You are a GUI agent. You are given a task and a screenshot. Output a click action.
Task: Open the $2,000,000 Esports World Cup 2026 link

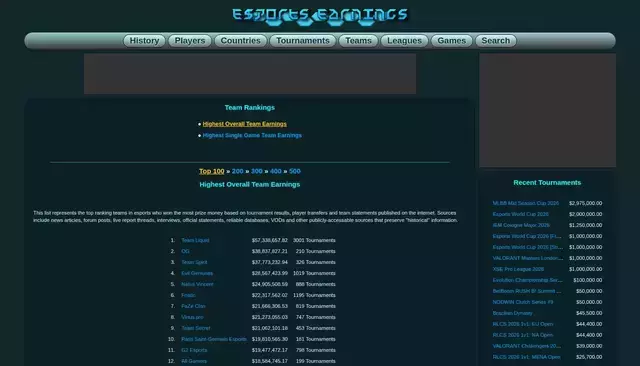[x=520, y=214]
